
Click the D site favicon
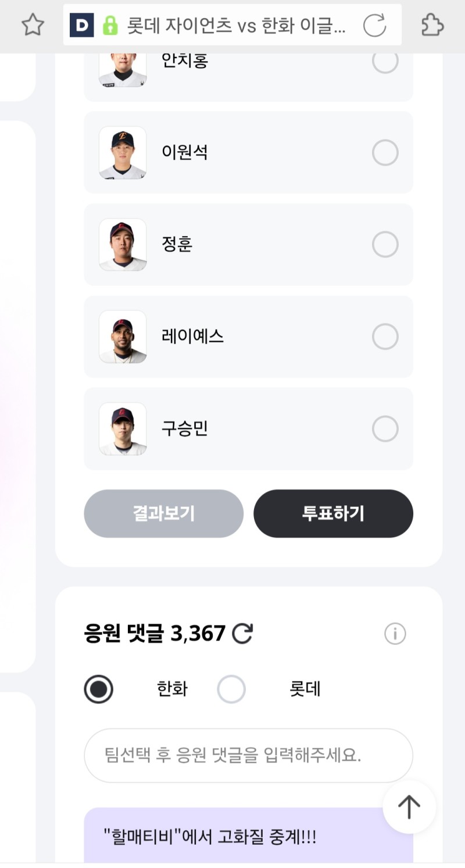pyautogui.click(x=81, y=25)
